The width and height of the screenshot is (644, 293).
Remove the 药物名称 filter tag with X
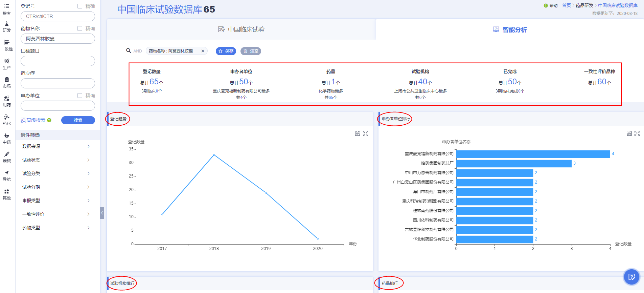[203, 51]
